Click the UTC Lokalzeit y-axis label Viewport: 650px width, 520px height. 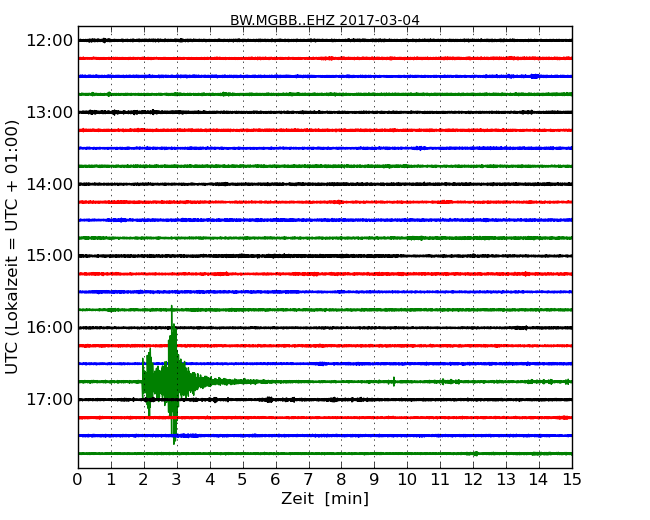pos(12,248)
